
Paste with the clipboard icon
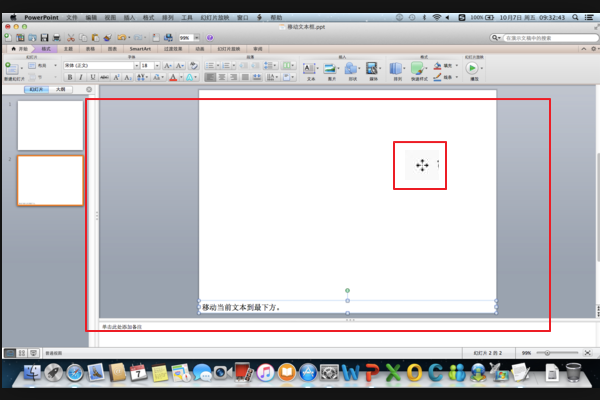(95, 38)
